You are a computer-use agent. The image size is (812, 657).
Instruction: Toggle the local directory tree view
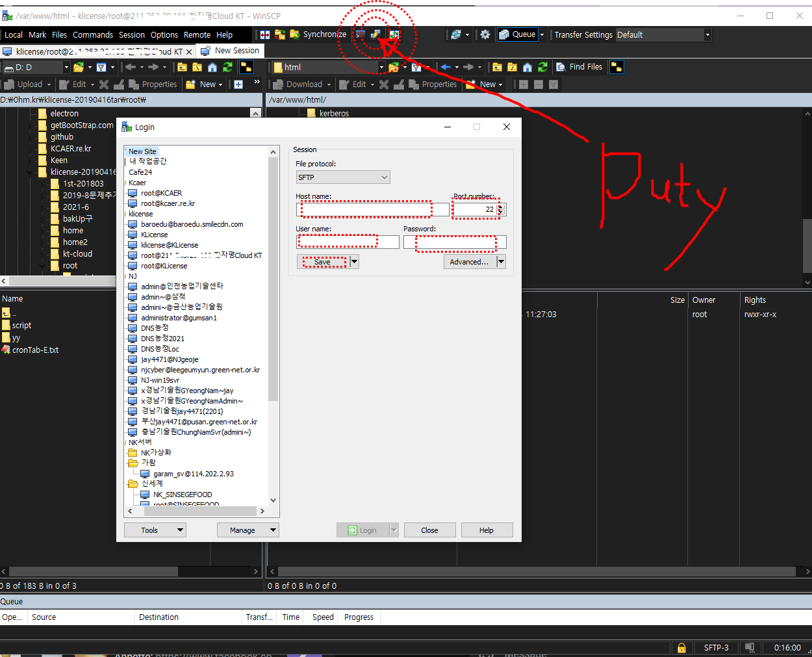click(x=246, y=67)
